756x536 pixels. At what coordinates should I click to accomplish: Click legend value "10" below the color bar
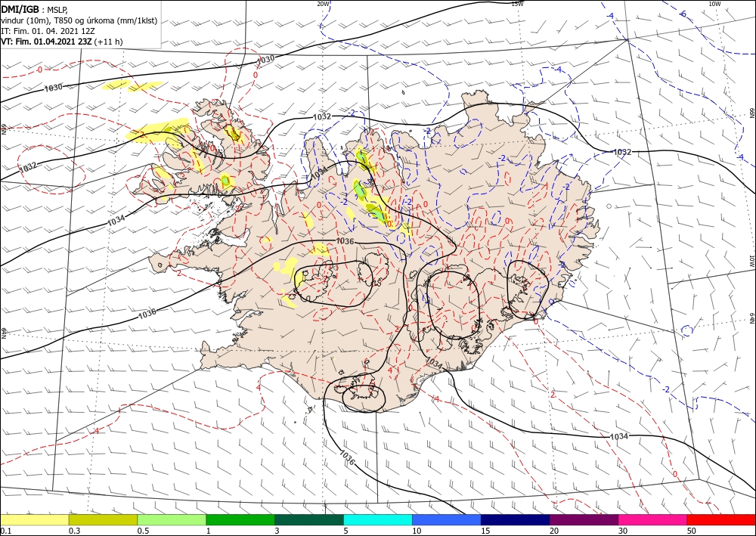point(417,531)
